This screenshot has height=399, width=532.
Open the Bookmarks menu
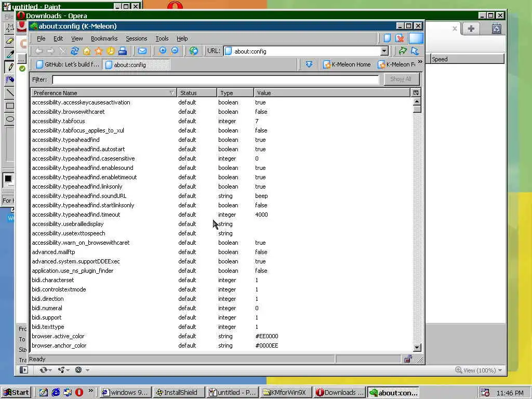(104, 38)
